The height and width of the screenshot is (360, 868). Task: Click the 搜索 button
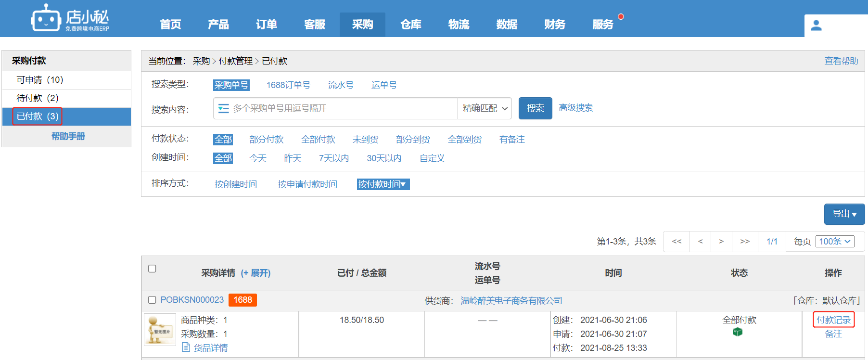[535, 108]
